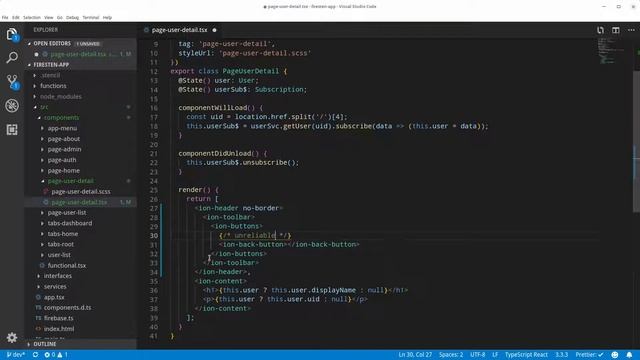This screenshot has height=360, width=640.
Task: Click the editor minimap preview
Action: point(612,51)
